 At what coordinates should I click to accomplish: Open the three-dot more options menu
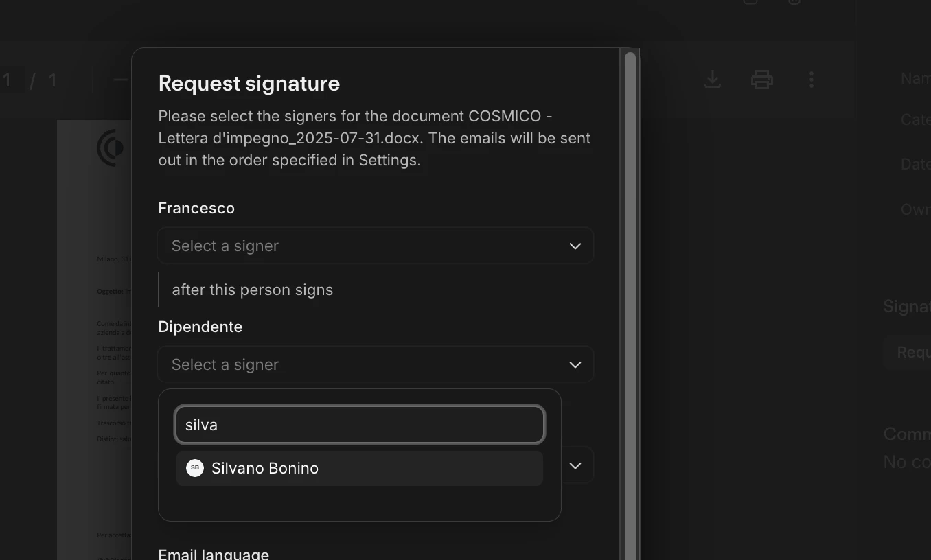coord(812,80)
